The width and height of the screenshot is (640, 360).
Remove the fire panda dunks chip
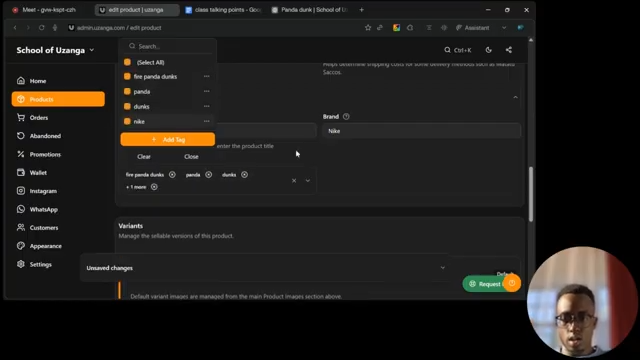pos(172,175)
